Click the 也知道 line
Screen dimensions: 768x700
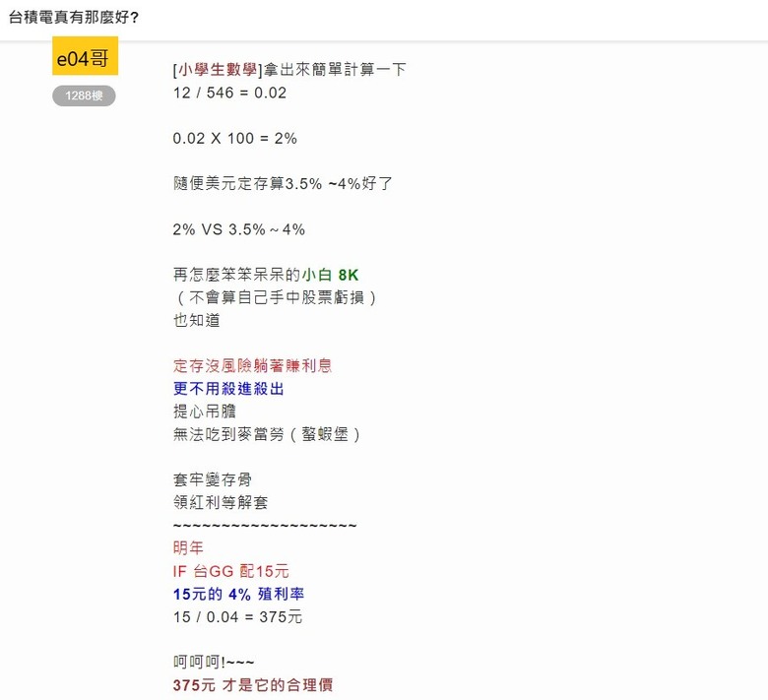point(196,320)
